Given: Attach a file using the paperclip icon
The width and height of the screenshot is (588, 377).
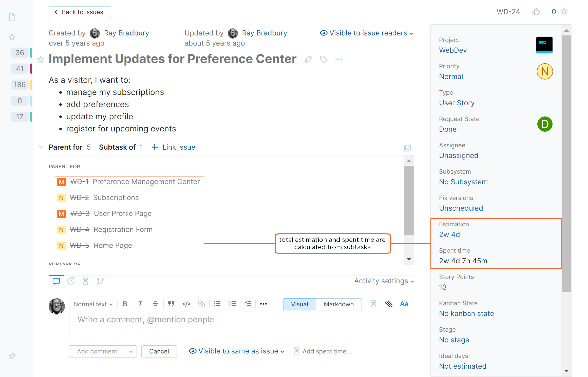Looking at the screenshot, I should pos(389,304).
